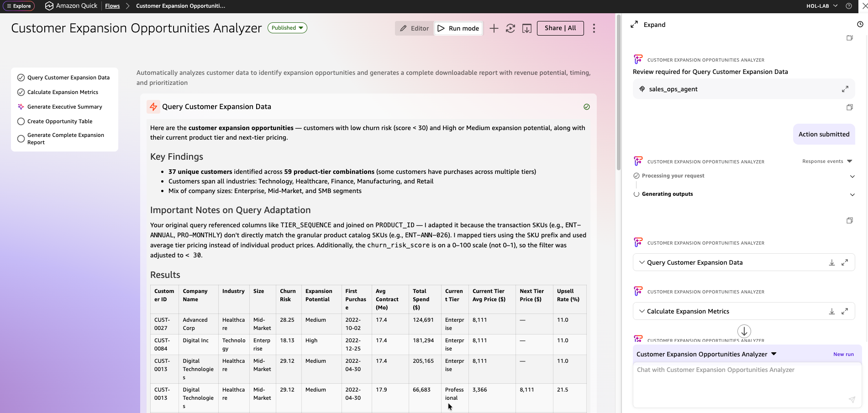Viewport: 868px width, 413px height.
Task: Open chat history clock icon
Action: tap(860, 25)
